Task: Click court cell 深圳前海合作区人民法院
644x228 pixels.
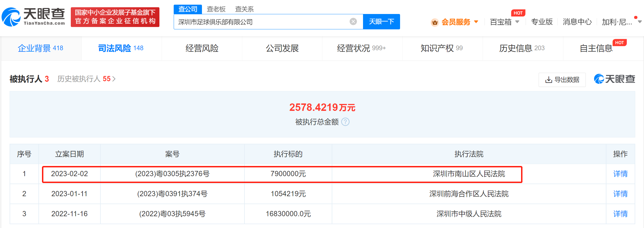Action: pyautogui.click(x=469, y=194)
